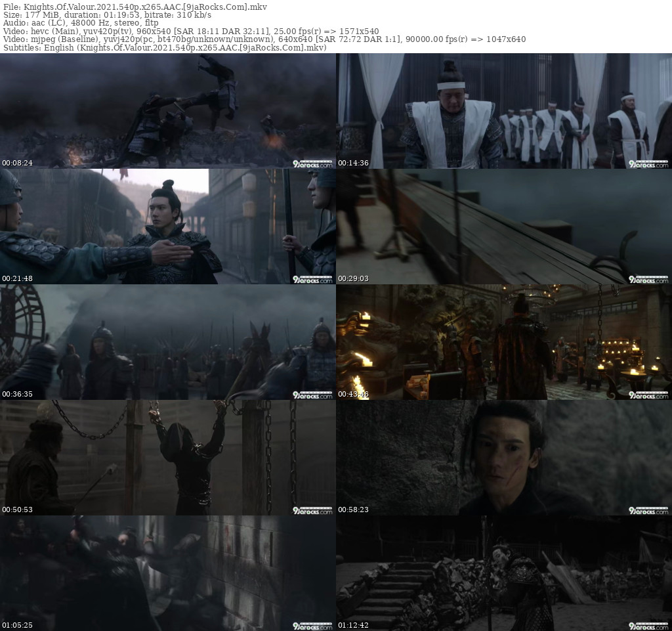Image resolution: width=672 pixels, height=631 pixels.
Task: Open the 00:50:53 chained prisoner frame
Action: tap(168, 457)
